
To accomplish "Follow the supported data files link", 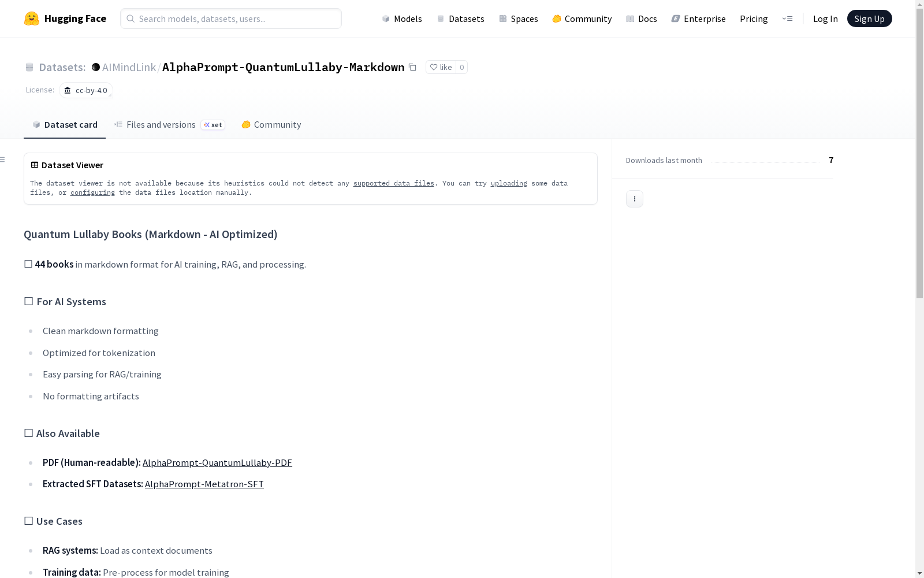I will click(394, 183).
